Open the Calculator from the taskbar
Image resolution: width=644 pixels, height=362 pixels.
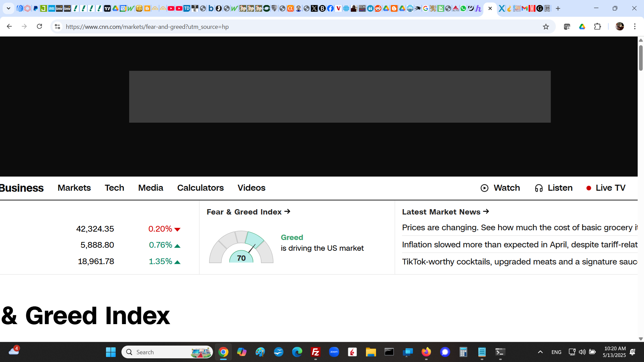pyautogui.click(x=463, y=352)
